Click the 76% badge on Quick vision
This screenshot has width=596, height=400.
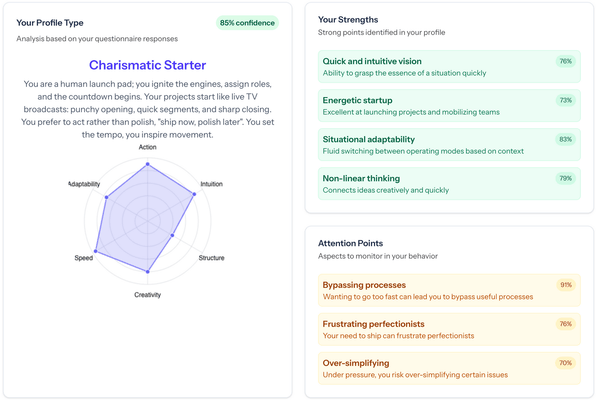point(566,61)
